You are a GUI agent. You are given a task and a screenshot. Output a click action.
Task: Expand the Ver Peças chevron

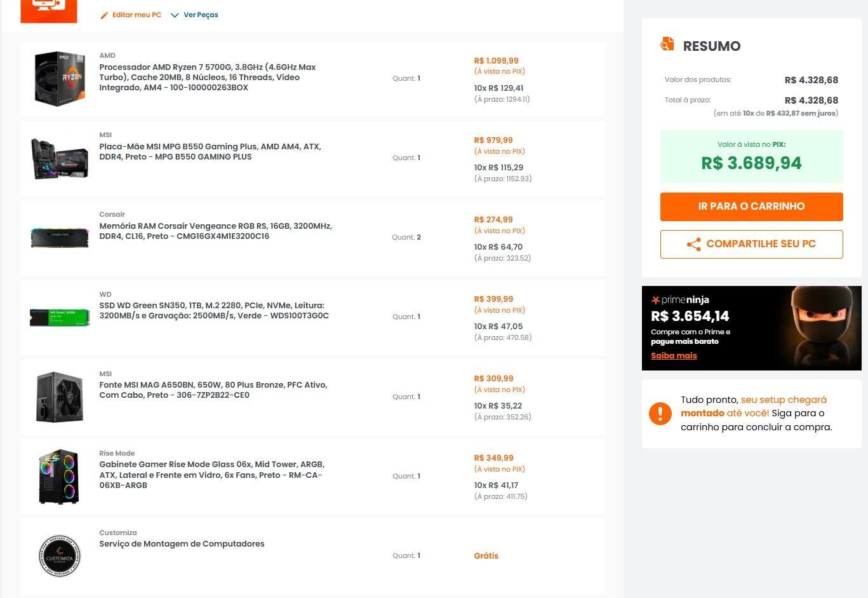pyautogui.click(x=175, y=15)
